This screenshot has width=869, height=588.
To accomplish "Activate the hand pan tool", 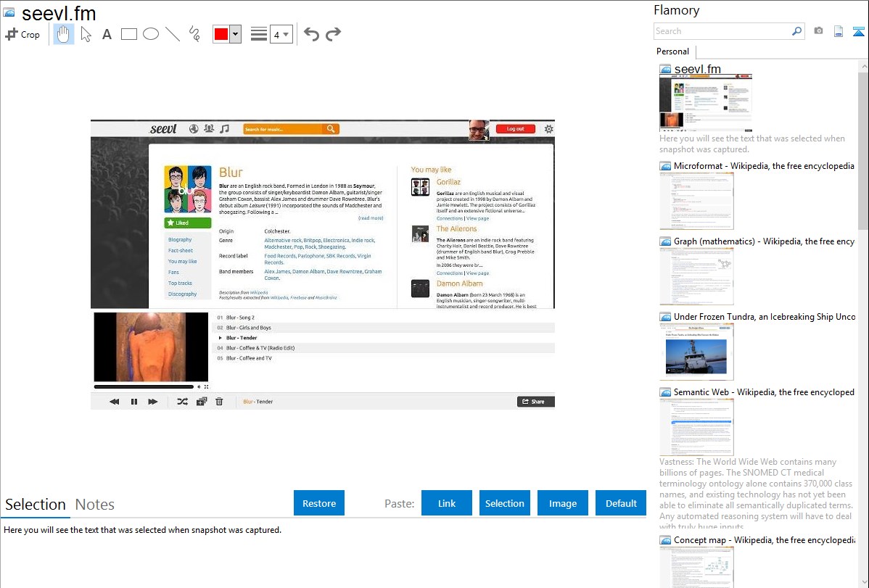I will coord(64,34).
